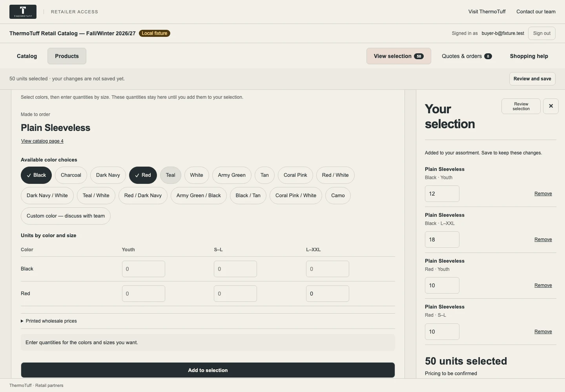Screen dimensions: 565x392
Task: Choose Army Green / Black chip
Action: (x=199, y=196)
